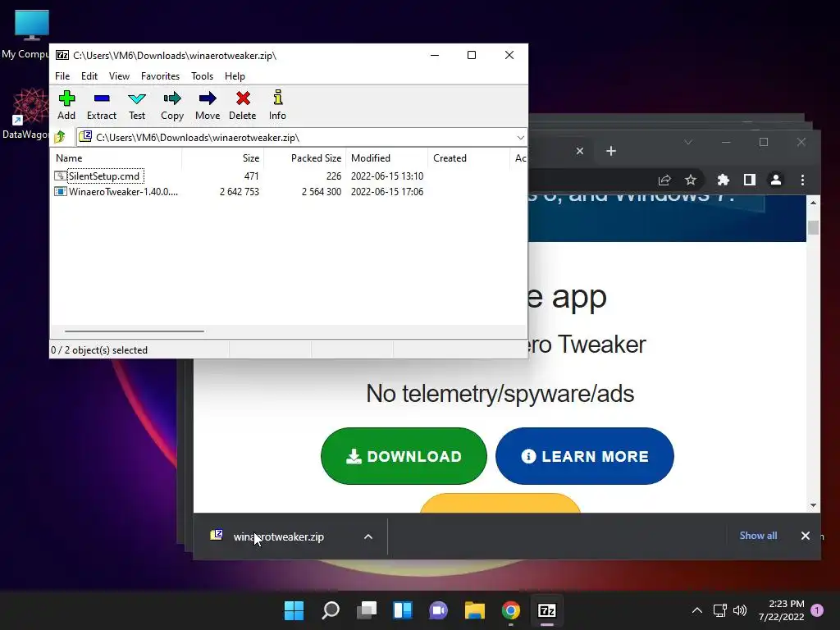The width and height of the screenshot is (840, 630).
Task: Open the View menu
Action: click(x=119, y=76)
